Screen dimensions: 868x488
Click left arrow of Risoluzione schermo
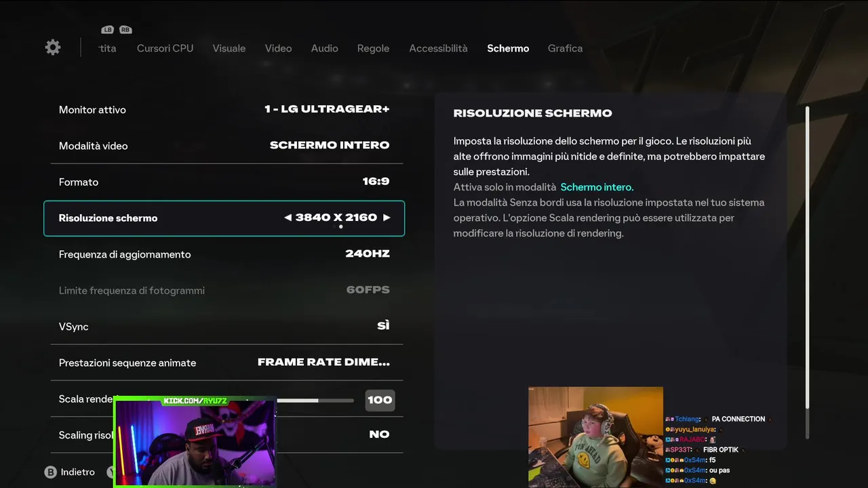click(288, 218)
